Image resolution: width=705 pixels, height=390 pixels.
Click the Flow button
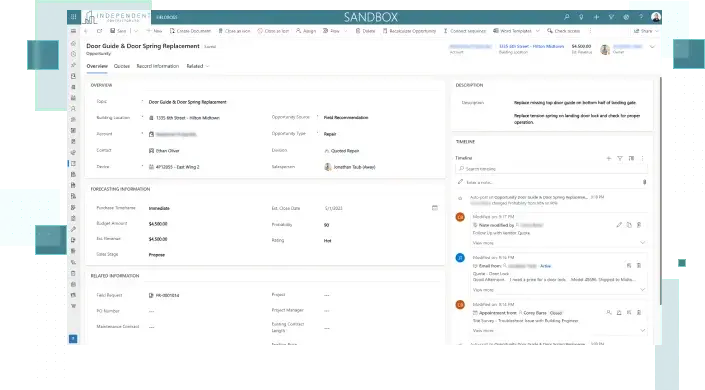tap(331, 31)
